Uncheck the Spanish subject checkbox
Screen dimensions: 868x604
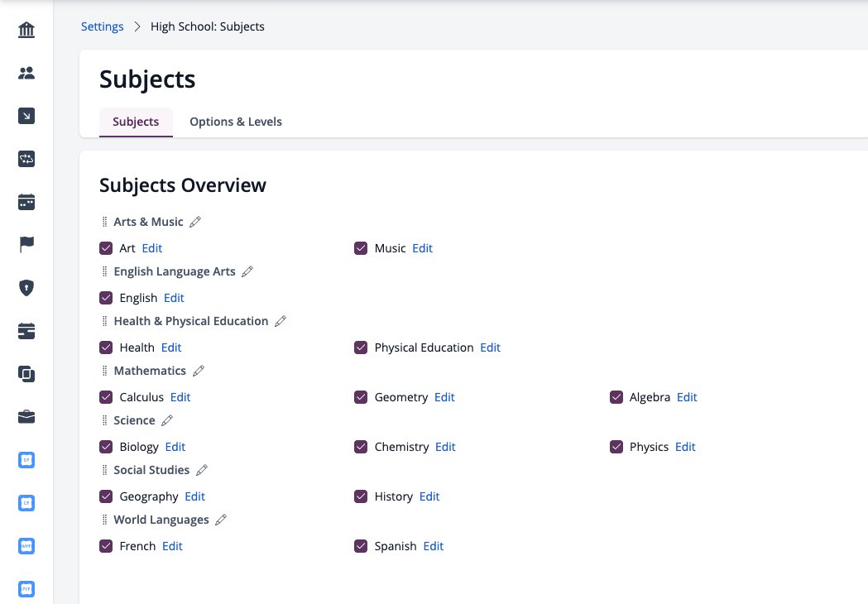tap(361, 546)
